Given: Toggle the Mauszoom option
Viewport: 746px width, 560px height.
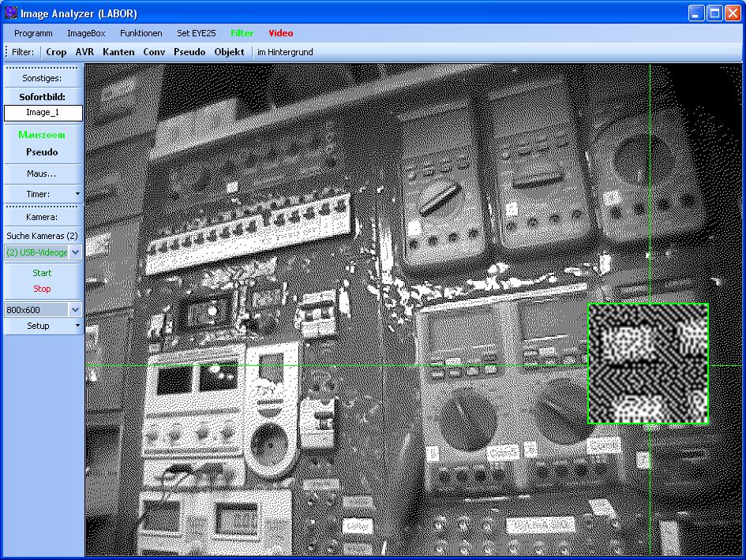Looking at the screenshot, I should (42, 135).
